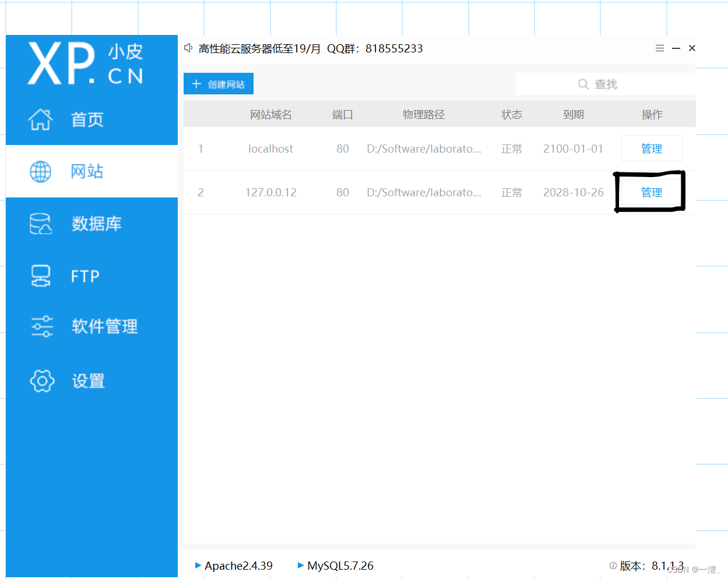Select the 网站 websites panel
Screen dimensions: 728x579
click(87, 171)
